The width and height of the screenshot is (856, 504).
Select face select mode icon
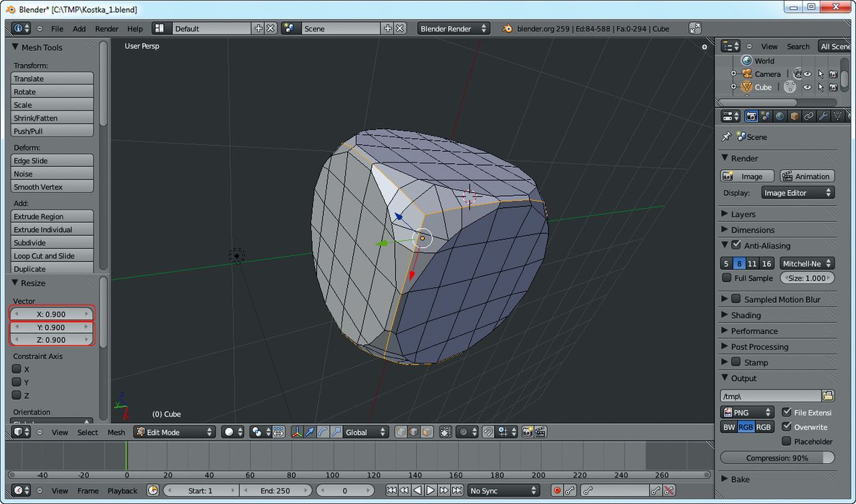coord(426,432)
